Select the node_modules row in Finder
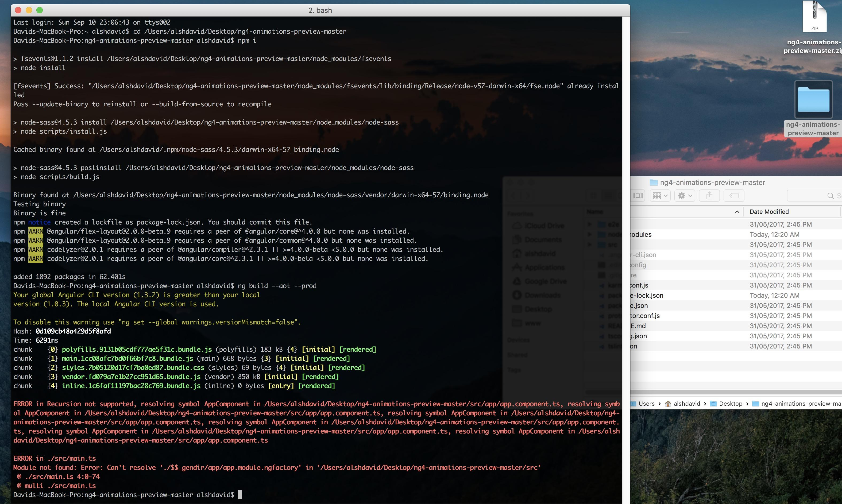842x504 pixels. click(x=736, y=234)
